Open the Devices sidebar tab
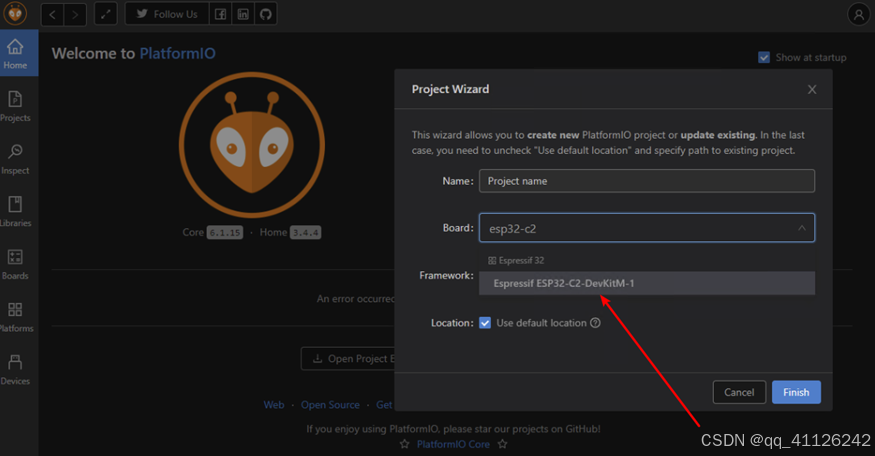Image resolution: width=875 pixels, height=456 pixels. (18, 369)
